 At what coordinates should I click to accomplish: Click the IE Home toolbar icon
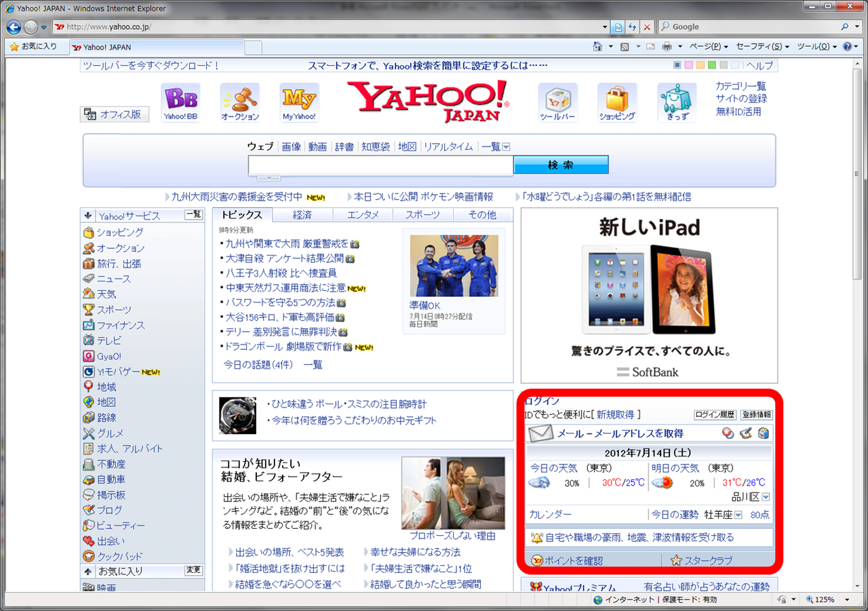click(x=597, y=47)
